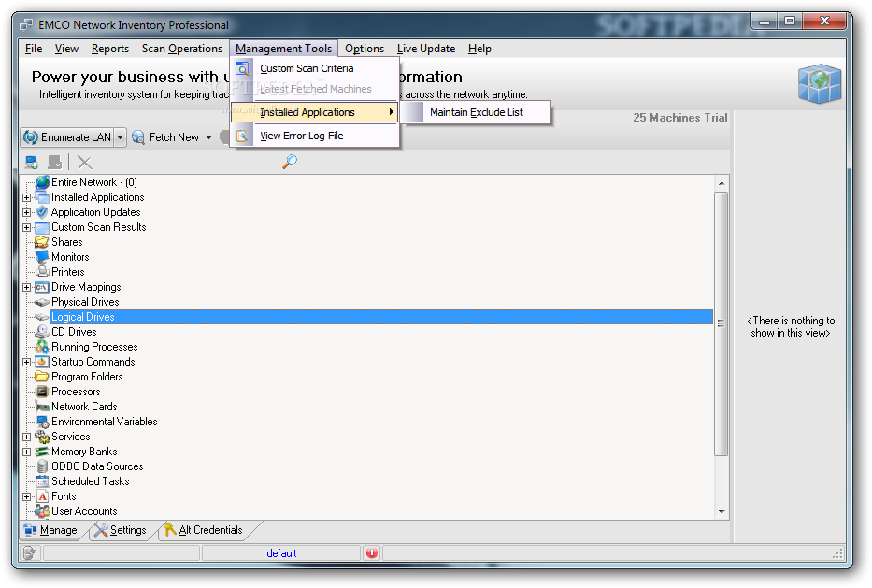Click the Fonts letter A icon
This screenshot has height=588, width=872.
coord(43,496)
